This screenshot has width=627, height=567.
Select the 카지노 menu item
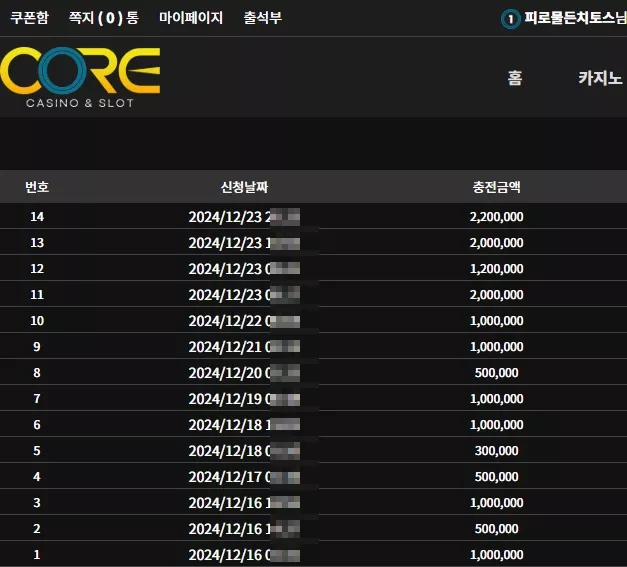point(600,78)
